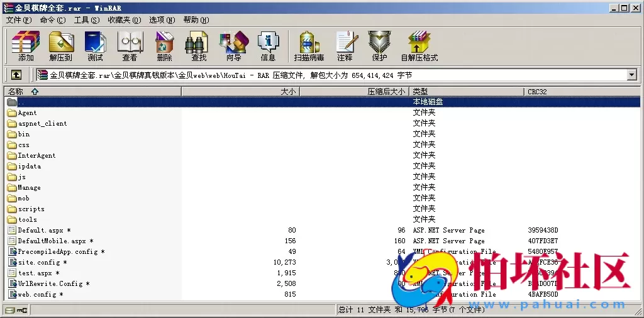Click the page icon of test.aspx
644x318 pixels.
[12, 273]
